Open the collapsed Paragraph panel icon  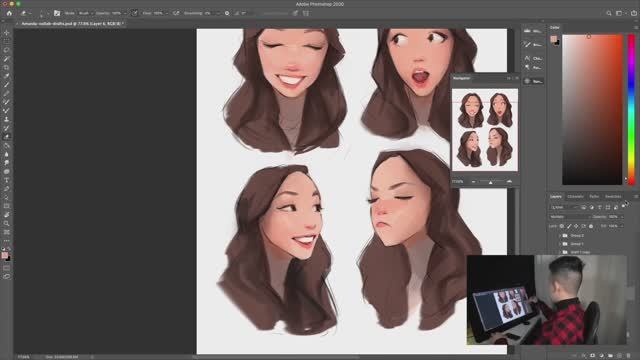[x=527, y=67]
